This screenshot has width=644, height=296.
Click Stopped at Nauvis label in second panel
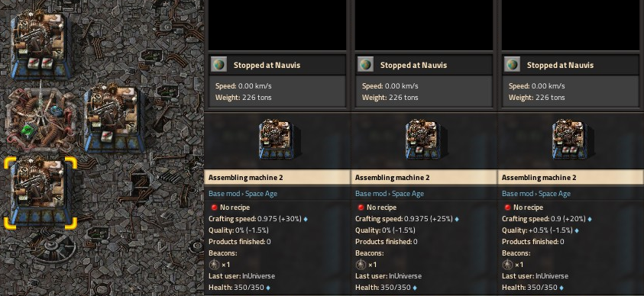coord(413,65)
